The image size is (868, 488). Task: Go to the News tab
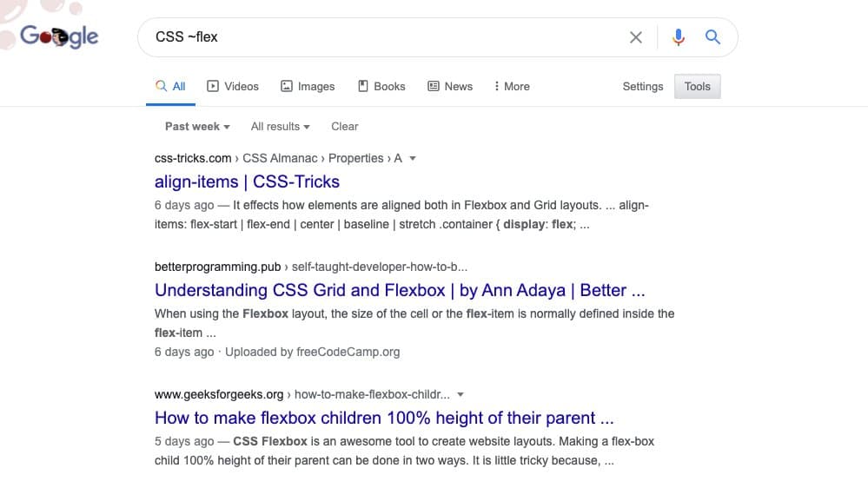point(450,86)
